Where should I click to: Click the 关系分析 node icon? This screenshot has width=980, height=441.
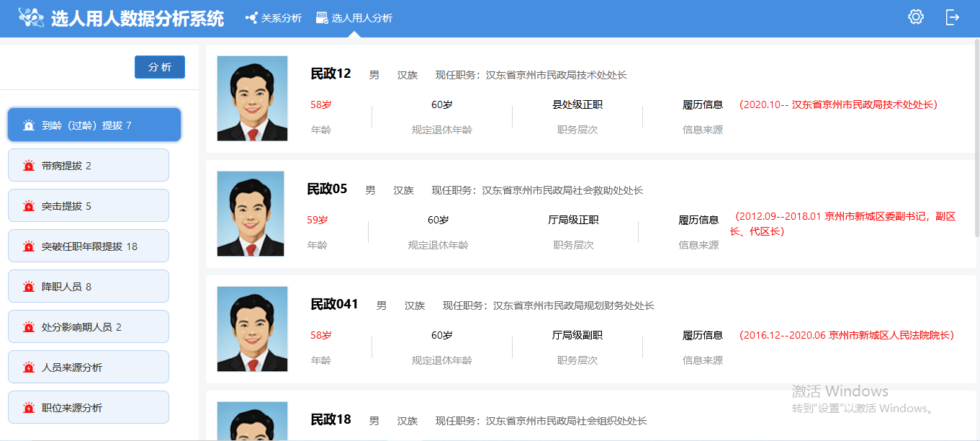251,18
